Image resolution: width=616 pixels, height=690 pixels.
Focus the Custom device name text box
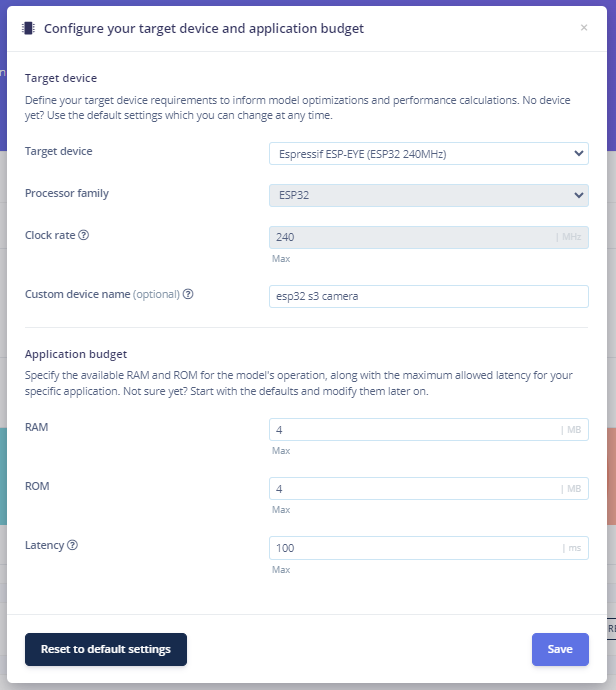point(428,296)
